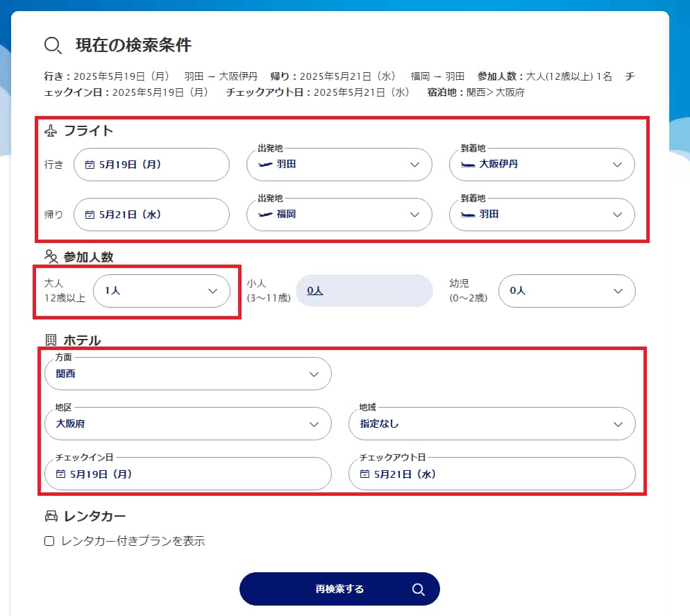Image resolution: width=690 pixels, height=616 pixels.
Task: Select the チェックアウト日 date field
Action: [491, 474]
